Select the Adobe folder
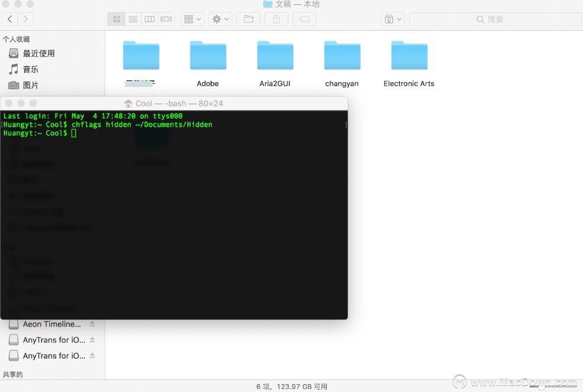The height and width of the screenshot is (392, 583). tap(208, 64)
